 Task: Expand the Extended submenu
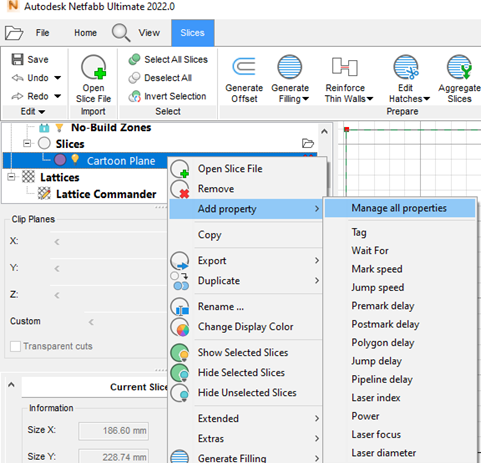(246, 418)
